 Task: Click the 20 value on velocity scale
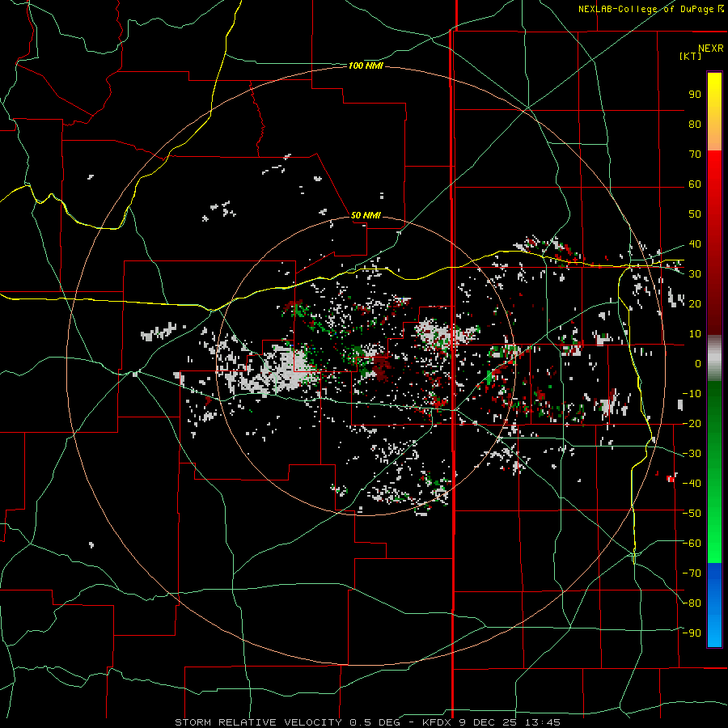(695, 304)
